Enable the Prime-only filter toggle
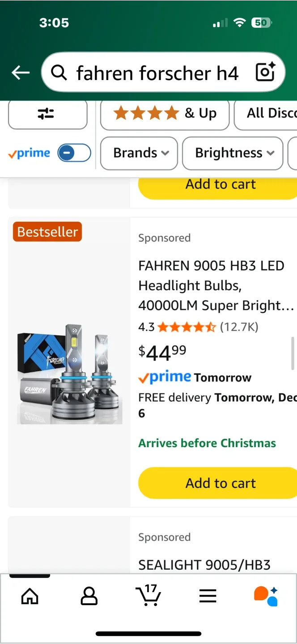This screenshot has height=644, width=297. coord(74,153)
